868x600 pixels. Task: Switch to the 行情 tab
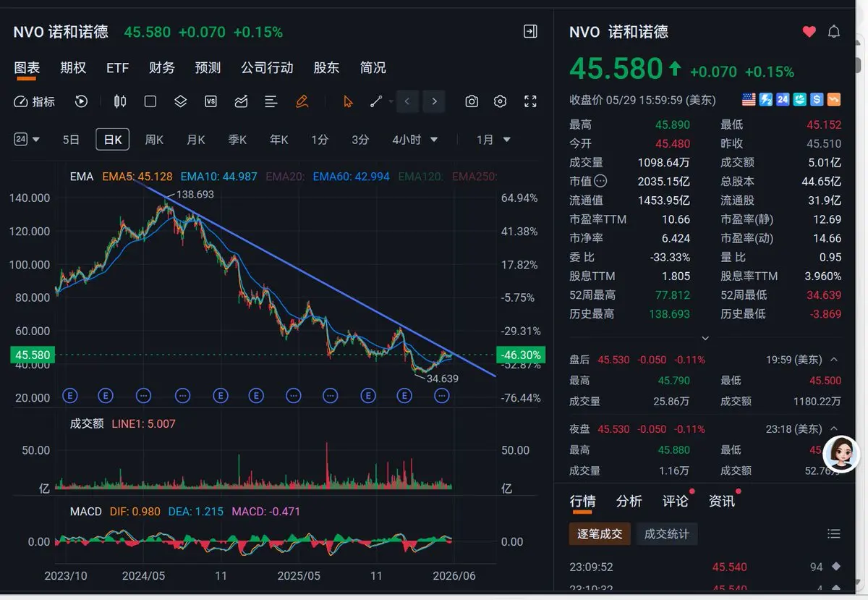click(582, 501)
